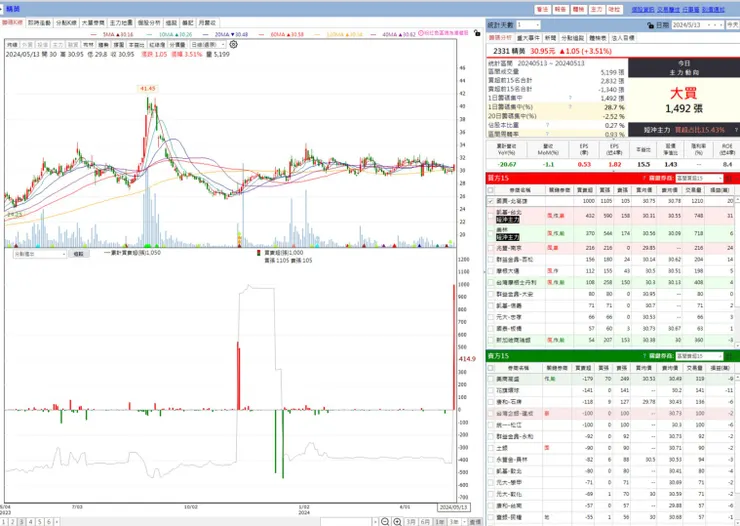This screenshot has height=526, width=740.
Task: Click help icon beside 短沖主力 banner
Action: tap(736, 130)
